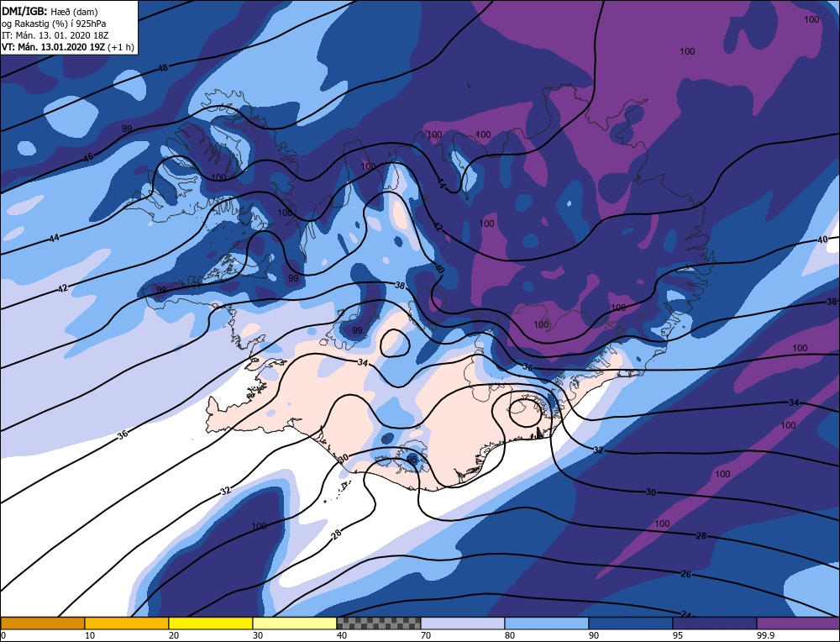Click the contour label '46'

click(x=88, y=157)
